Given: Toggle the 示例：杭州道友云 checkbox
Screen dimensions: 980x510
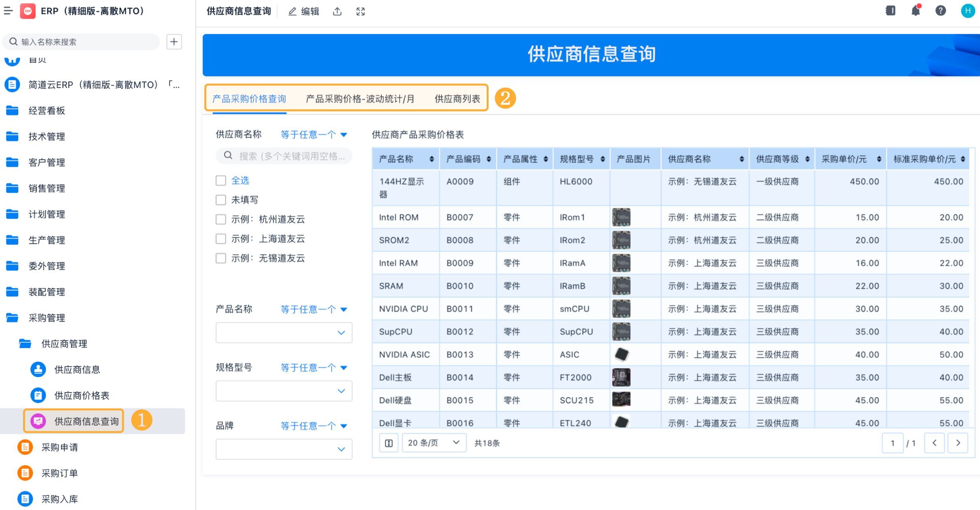Looking at the screenshot, I should [x=221, y=219].
